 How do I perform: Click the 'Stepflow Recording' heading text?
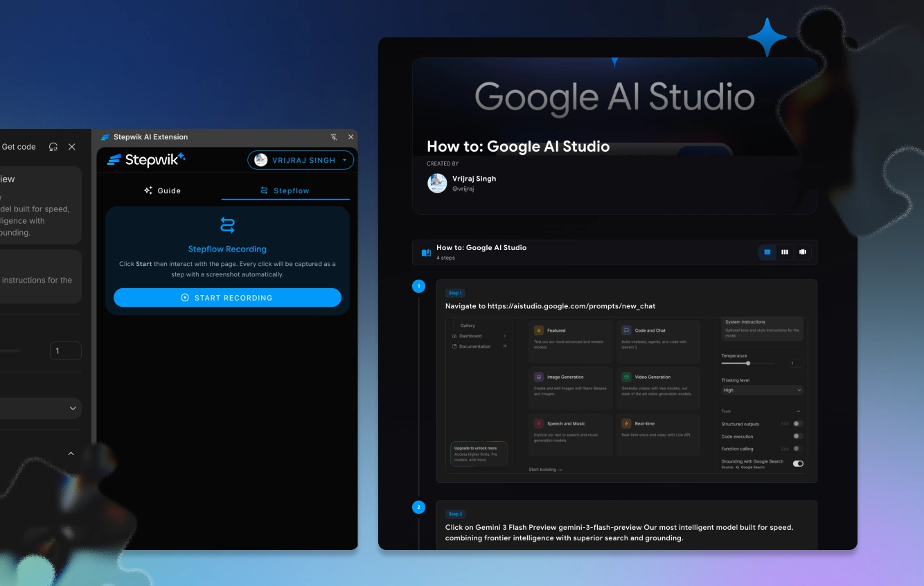click(227, 249)
